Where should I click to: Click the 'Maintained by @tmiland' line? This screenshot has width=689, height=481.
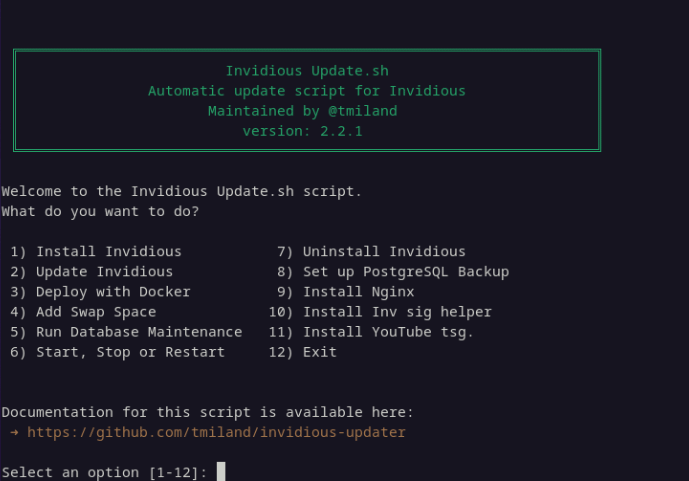coord(303,111)
